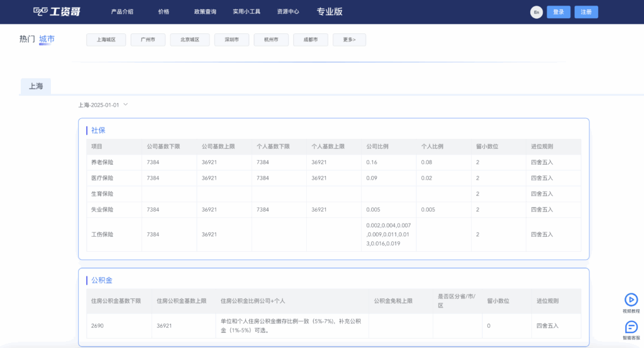Screen dimensions: 644x348
Task: Click the 工资哥 logo
Action: click(x=57, y=11)
